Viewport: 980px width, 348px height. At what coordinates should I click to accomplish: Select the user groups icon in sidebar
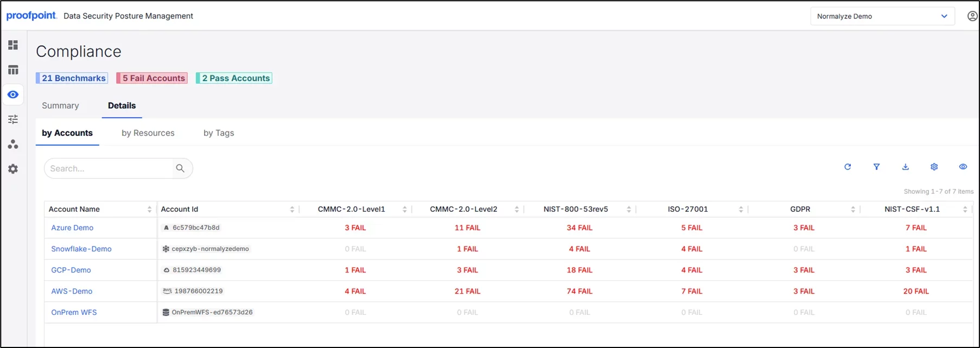pyautogui.click(x=13, y=144)
